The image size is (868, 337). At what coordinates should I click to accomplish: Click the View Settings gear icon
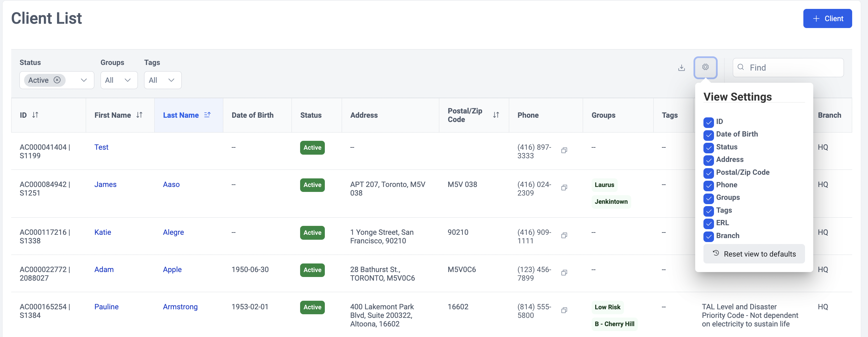[x=705, y=67]
